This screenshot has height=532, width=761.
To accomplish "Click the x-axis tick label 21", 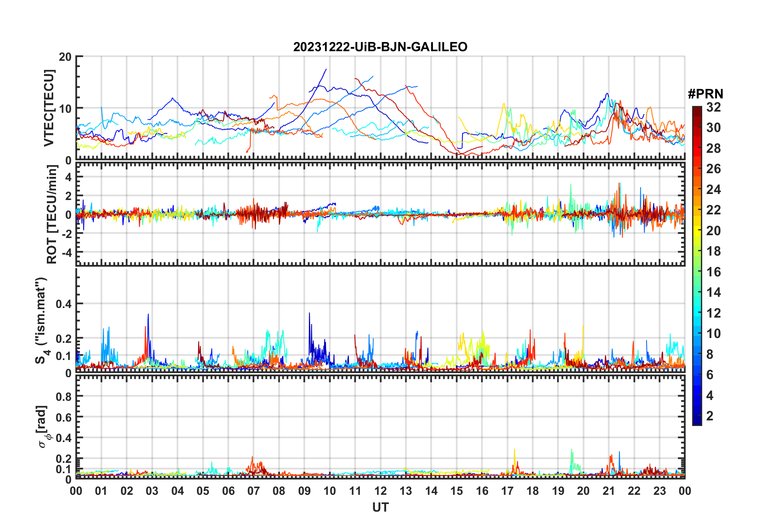I will pyautogui.click(x=609, y=491).
